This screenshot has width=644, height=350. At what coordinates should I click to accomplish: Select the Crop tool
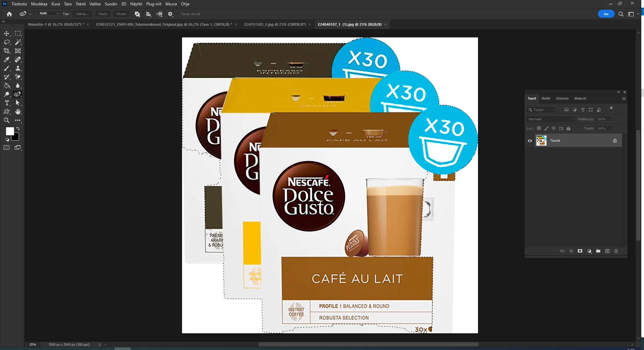pos(7,51)
